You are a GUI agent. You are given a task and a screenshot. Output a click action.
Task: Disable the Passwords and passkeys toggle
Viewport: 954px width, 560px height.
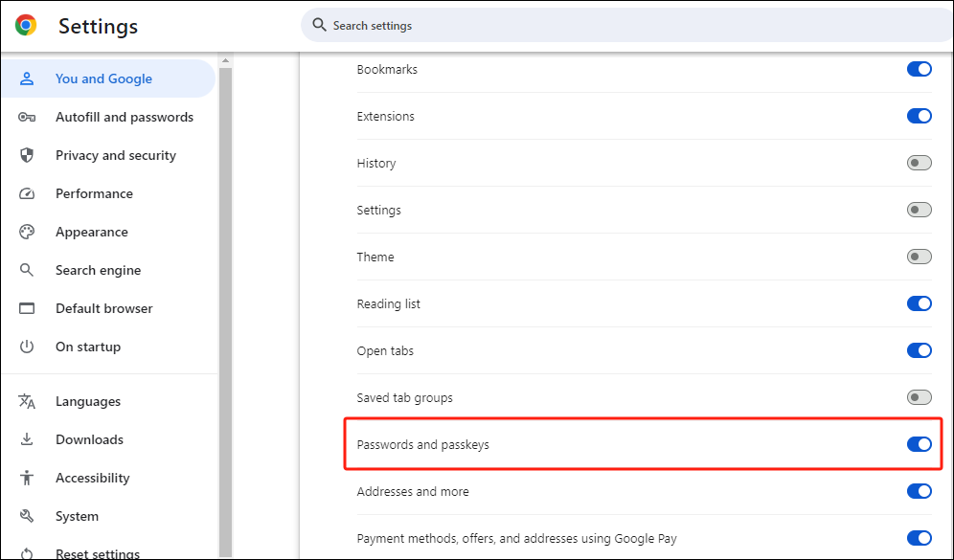[x=919, y=444]
